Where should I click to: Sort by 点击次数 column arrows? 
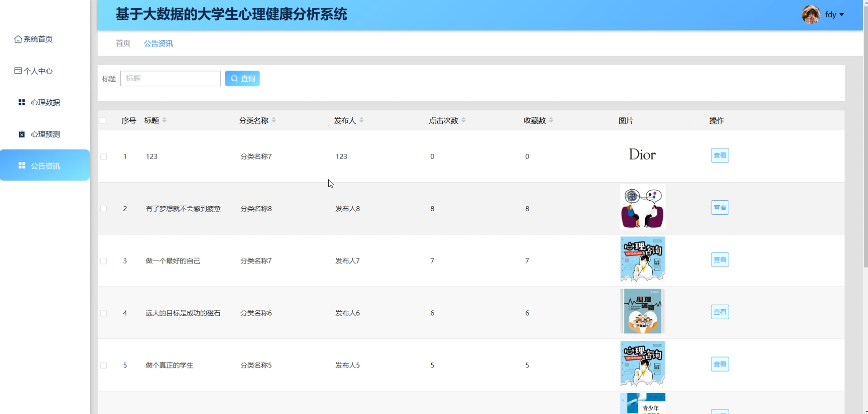click(x=464, y=120)
